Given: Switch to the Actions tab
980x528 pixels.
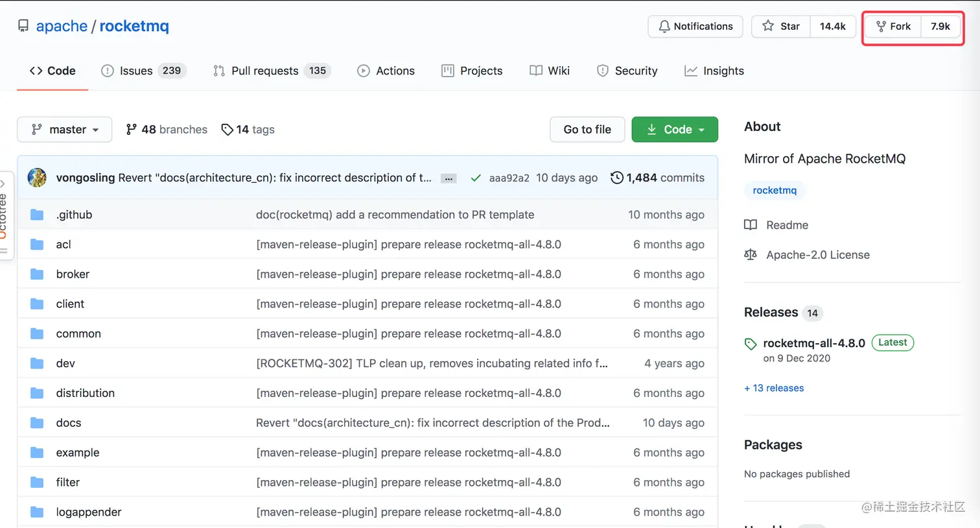Looking at the screenshot, I should (x=386, y=71).
